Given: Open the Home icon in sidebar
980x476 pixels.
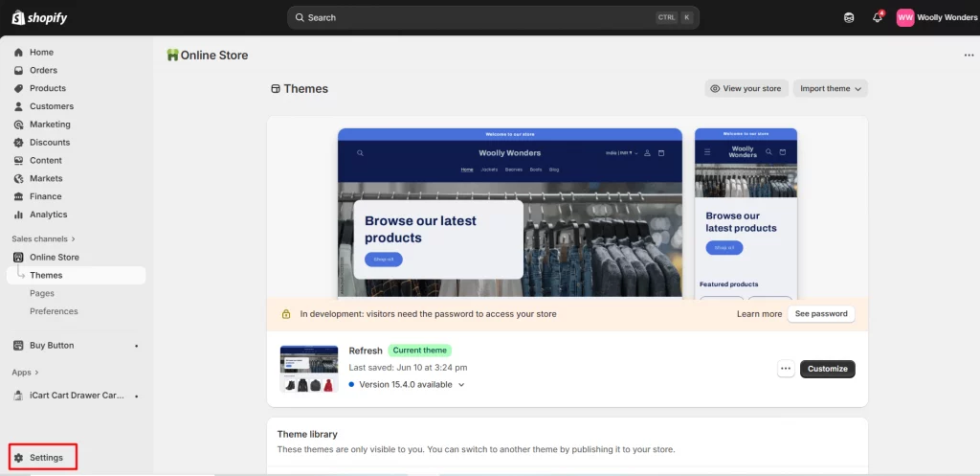Looking at the screenshot, I should 18,53.
